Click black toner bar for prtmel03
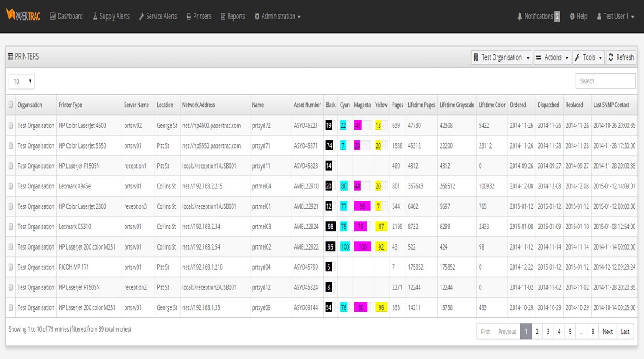644x359 pixels. [x=331, y=227]
